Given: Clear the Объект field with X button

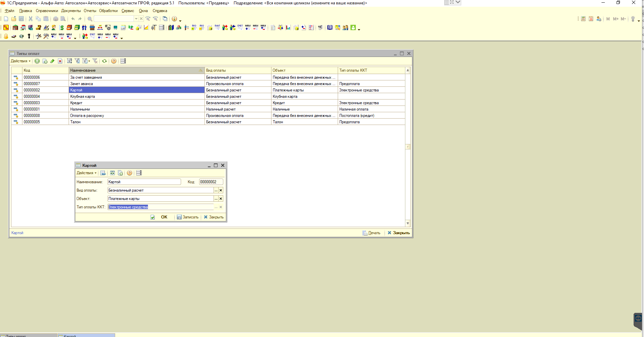Looking at the screenshot, I should click(x=221, y=199).
